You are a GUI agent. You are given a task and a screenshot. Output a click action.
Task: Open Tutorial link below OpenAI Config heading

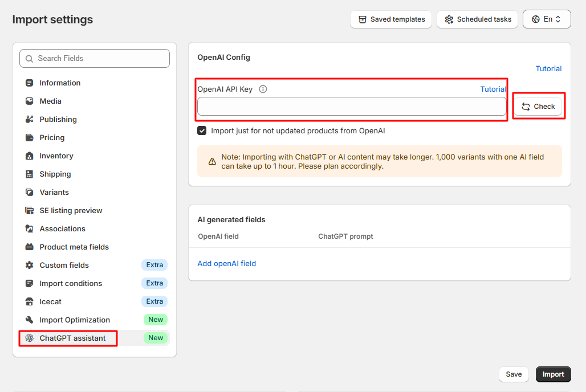pyautogui.click(x=548, y=69)
